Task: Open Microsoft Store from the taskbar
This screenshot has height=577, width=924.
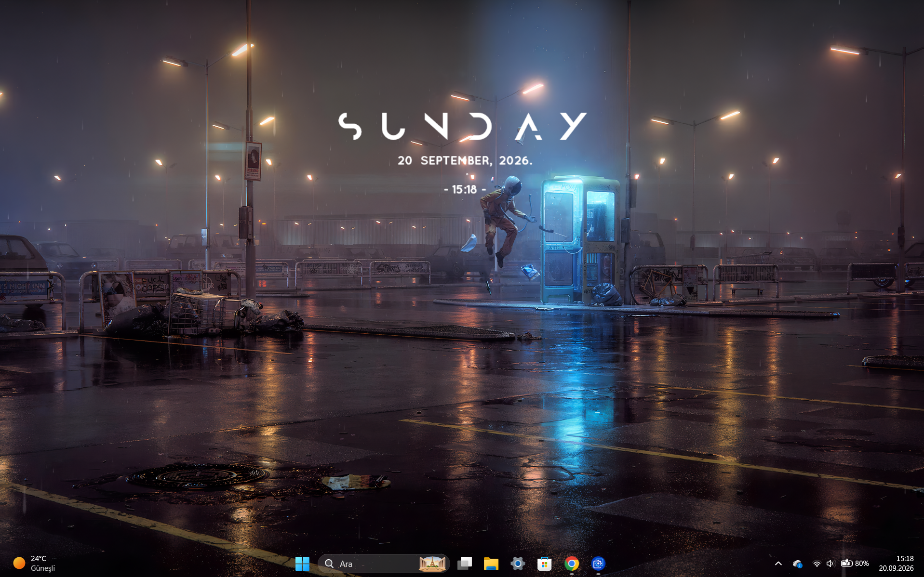Action: (x=545, y=564)
